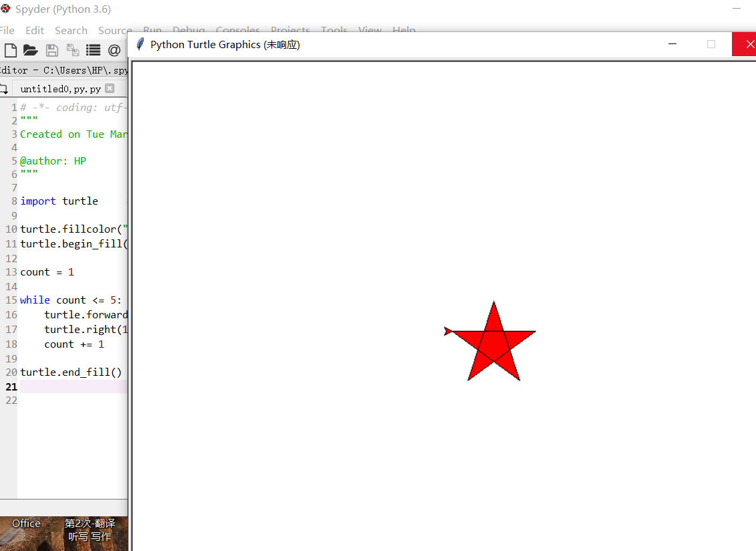Viewport: 756px width, 551px height.
Task: Close the untitled0,py.py tab
Action: pyautogui.click(x=110, y=88)
